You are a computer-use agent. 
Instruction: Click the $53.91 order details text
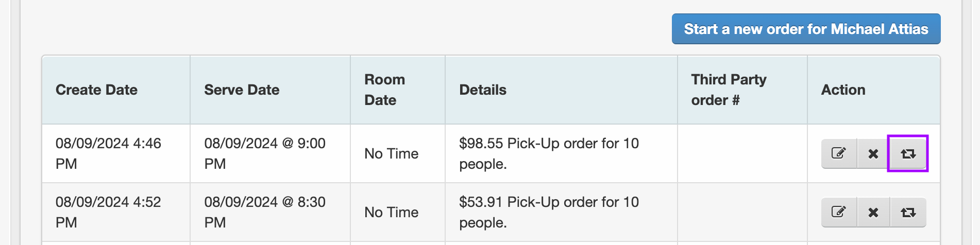click(549, 212)
